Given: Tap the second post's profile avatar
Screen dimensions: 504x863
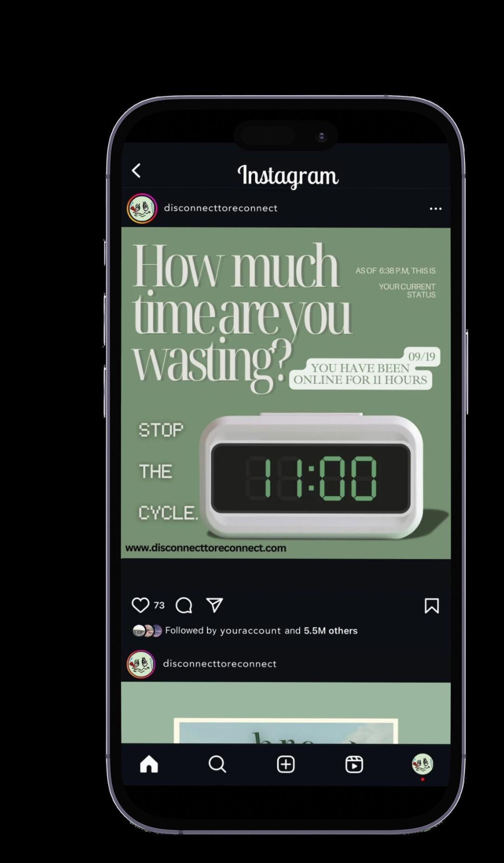Looking at the screenshot, I should [141, 664].
